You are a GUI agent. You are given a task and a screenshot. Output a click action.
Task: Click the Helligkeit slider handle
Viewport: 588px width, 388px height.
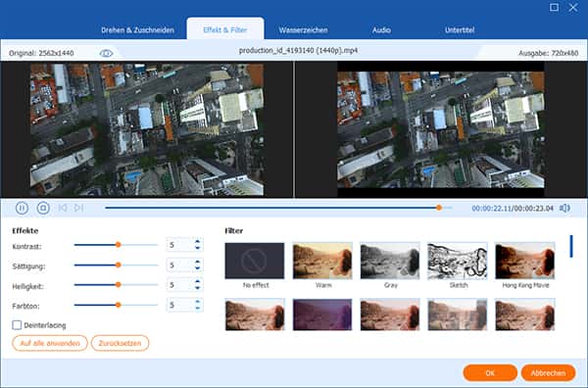click(x=119, y=284)
